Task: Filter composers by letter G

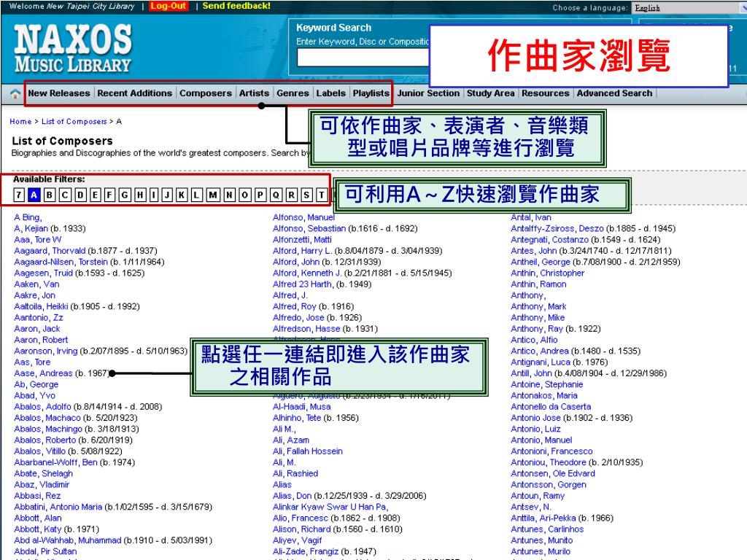Action: coord(125,195)
